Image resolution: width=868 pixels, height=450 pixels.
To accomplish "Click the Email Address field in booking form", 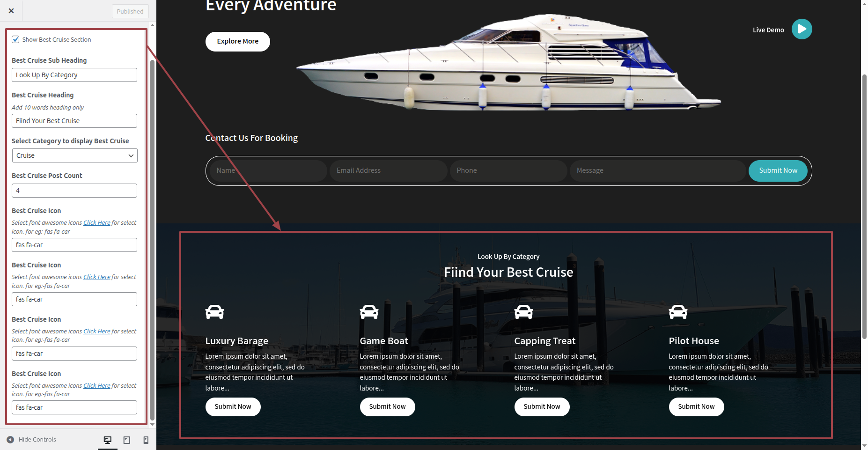I will coord(389,171).
